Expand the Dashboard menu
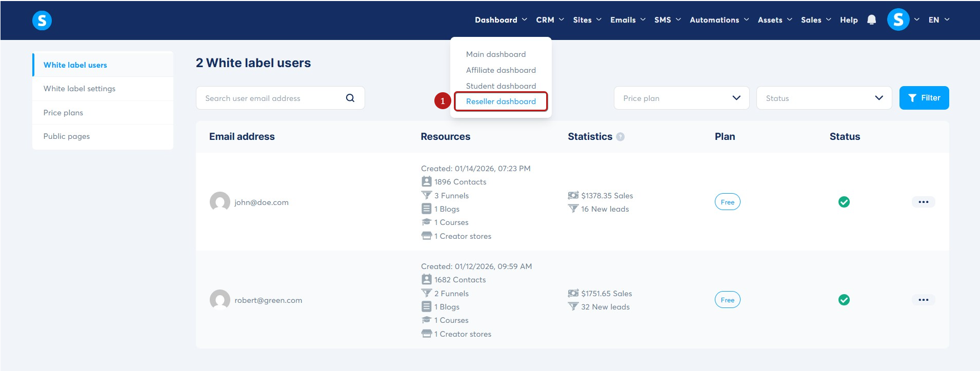980x371 pixels. tap(501, 20)
